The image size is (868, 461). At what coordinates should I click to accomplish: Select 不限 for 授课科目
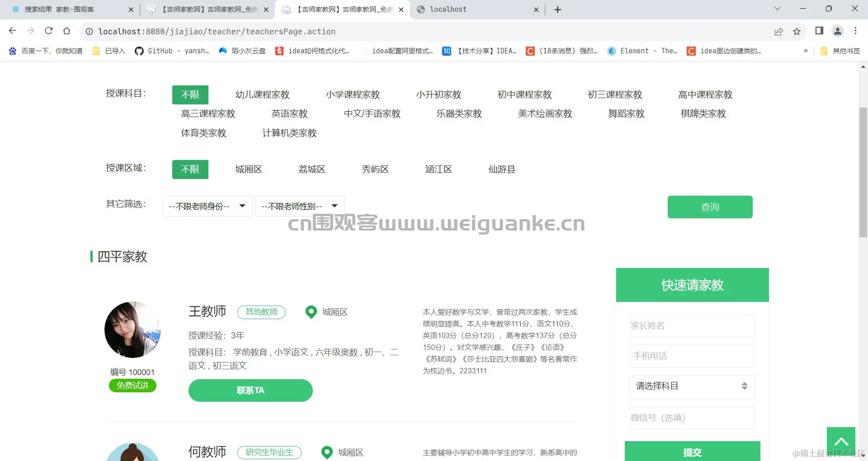(x=190, y=95)
